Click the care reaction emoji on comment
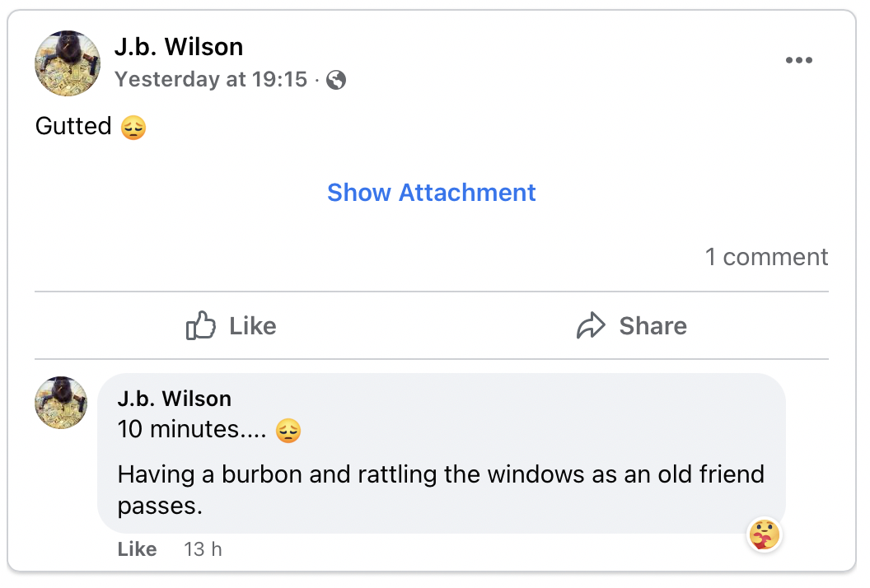The height and width of the screenshot is (588, 870). [764, 534]
